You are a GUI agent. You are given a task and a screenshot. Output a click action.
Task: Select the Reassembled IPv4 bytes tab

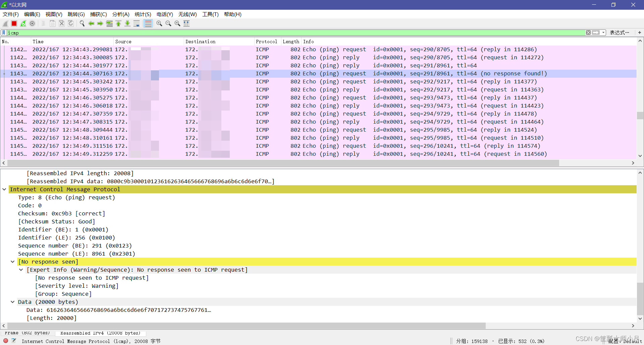(100, 333)
